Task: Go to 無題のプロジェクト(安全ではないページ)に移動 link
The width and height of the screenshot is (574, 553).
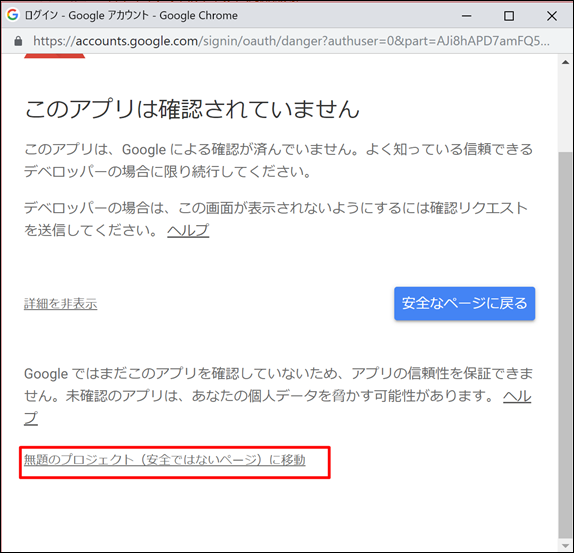Action: [165, 460]
